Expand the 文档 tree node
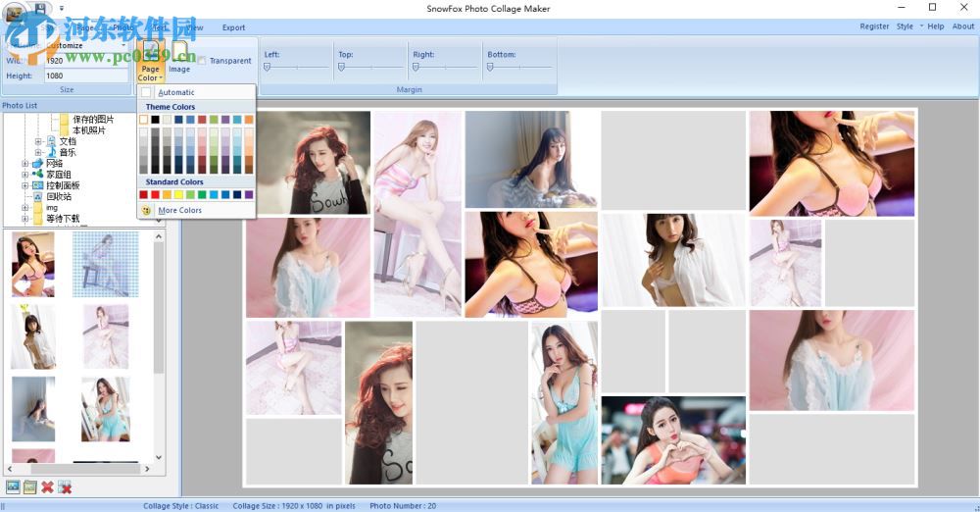The width and height of the screenshot is (980, 512). 38,141
